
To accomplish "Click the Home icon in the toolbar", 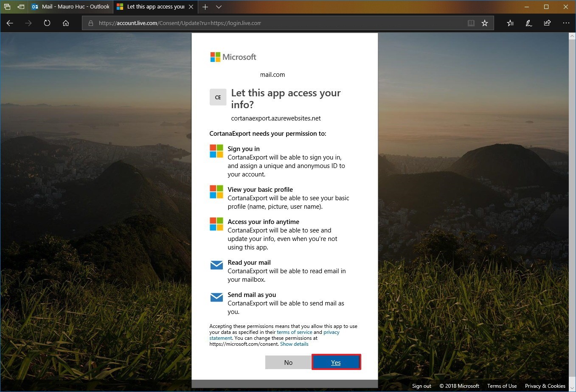I will tap(66, 23).
